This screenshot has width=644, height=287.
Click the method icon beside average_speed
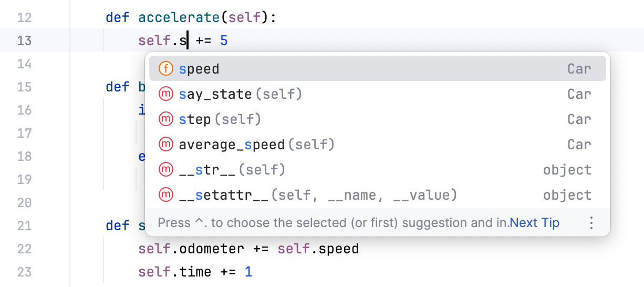(165, 145)
